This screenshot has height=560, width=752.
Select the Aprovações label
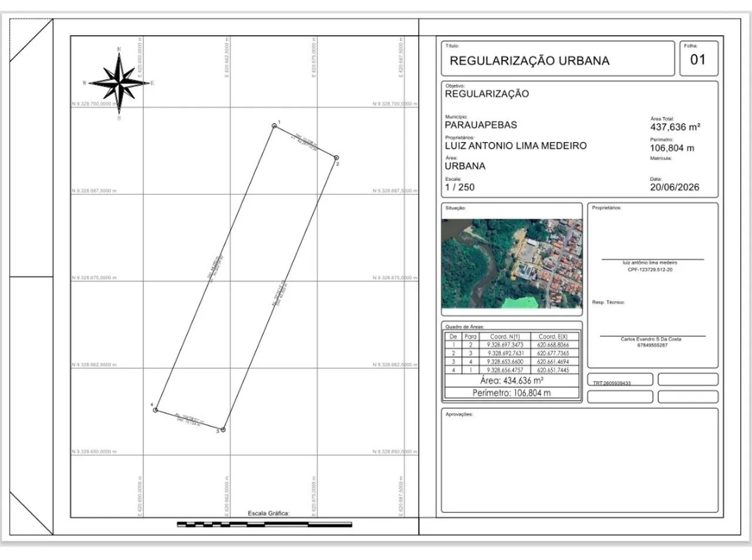(459, 414)
